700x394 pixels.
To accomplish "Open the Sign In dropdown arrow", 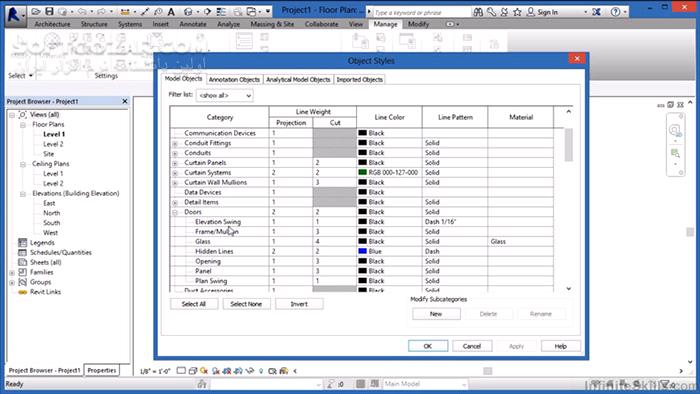I will [585, 12].
